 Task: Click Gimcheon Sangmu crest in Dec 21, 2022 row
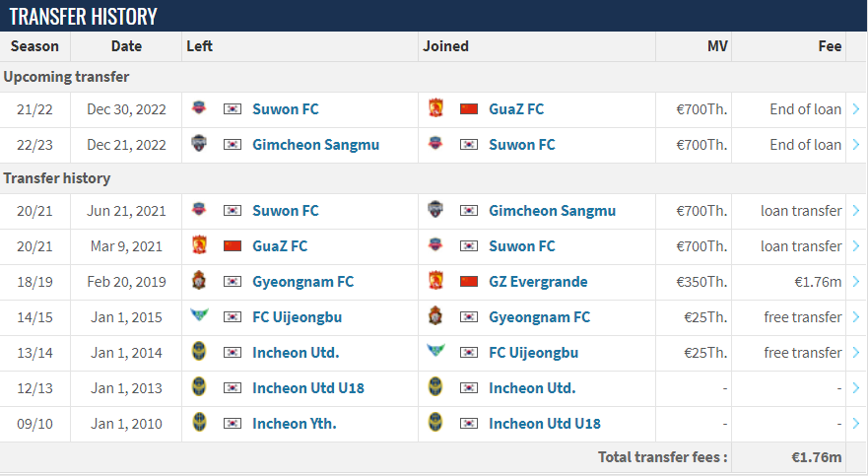pyautogui.click(x=199, y=143)
